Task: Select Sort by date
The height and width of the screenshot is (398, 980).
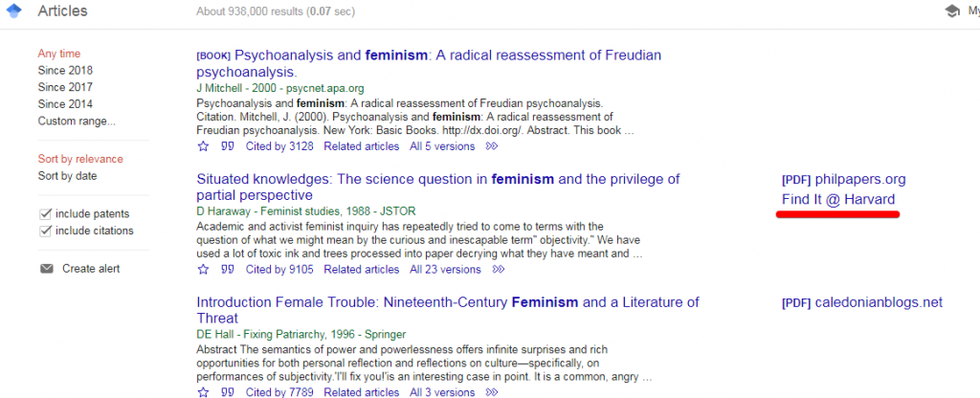Action: click(x=68, y=176)
